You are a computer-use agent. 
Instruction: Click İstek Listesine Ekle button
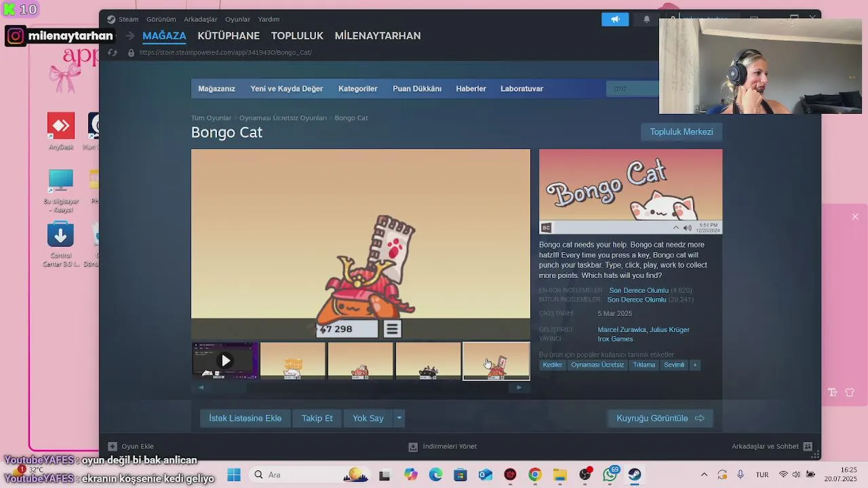pyautogui.click(x=245, y=418)
